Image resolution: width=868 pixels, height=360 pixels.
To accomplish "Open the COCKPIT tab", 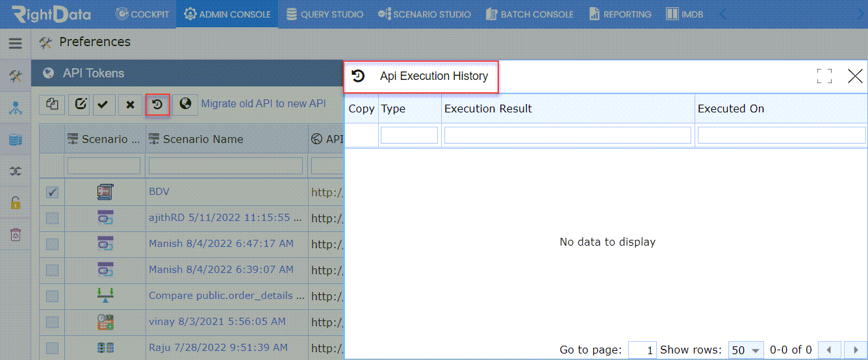I will (x=142, y=14).
